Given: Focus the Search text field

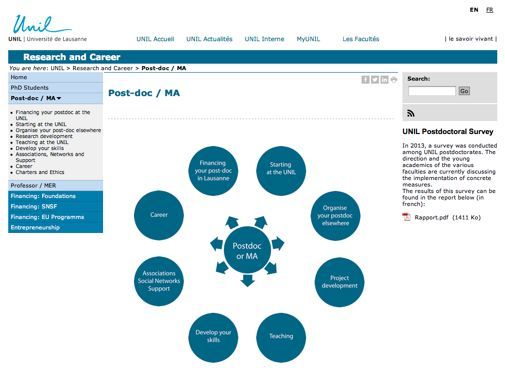Looking at the screenshot, I should pos(432,91).
